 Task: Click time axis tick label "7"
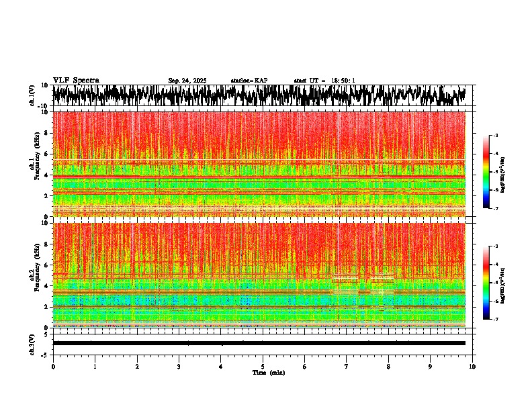point(347,367)
